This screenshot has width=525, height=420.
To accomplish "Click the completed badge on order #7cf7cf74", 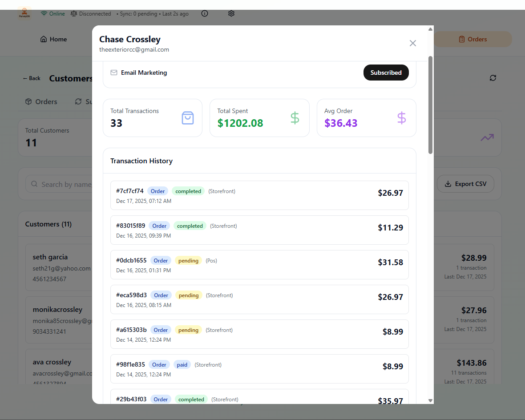I will coord(188,191).
